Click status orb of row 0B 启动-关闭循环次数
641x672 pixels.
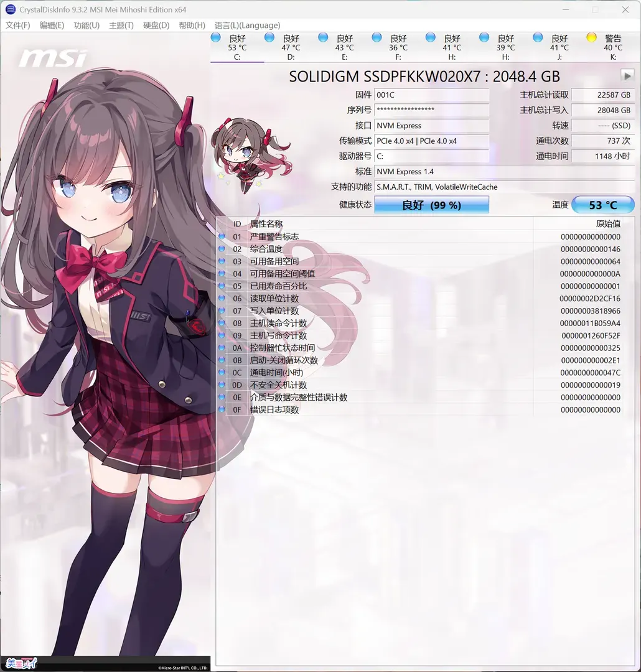tap(222, 360)
